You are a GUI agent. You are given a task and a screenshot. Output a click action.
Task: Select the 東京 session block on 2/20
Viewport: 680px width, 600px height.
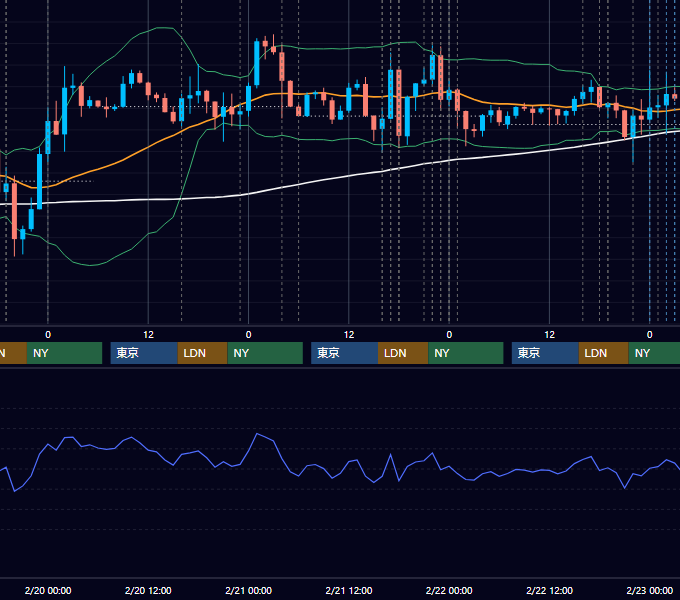(x=144, y=353)
